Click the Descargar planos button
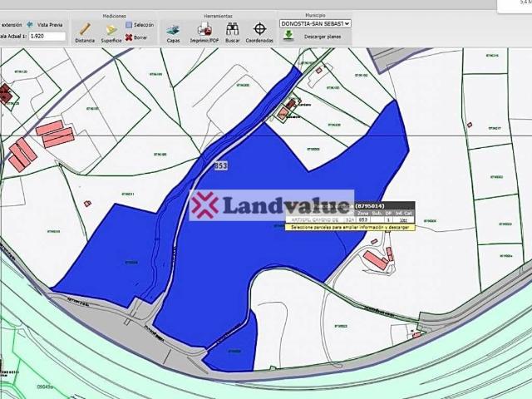532x399 pixels. click(x=323, y=37)
